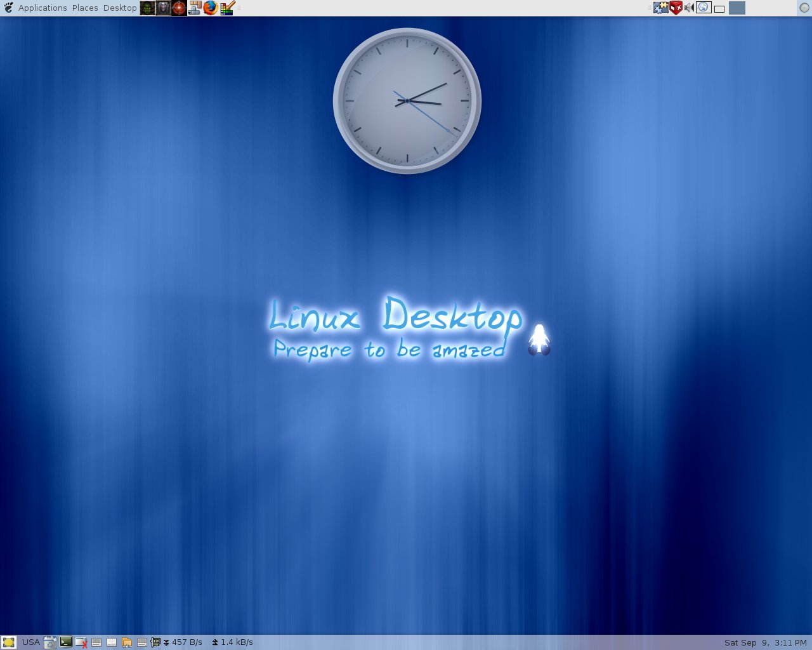The width and height of the screenshot is (812, 650).
Task: Open the speaker volume control
Action: [x=690, y=8]
